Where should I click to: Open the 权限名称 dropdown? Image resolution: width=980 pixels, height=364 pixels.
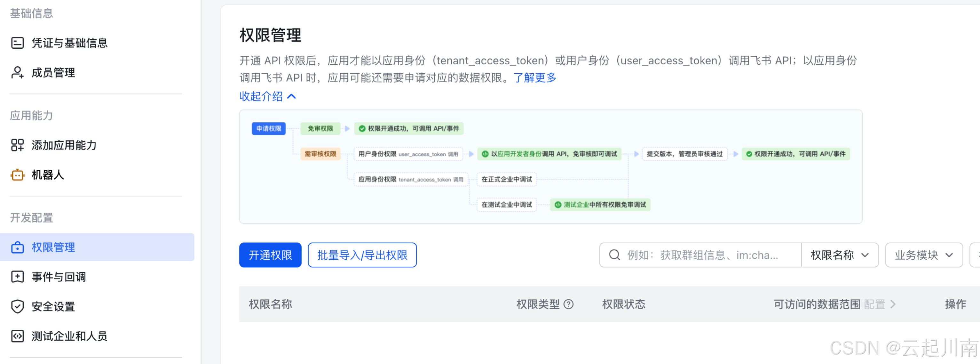pos(840,255)
